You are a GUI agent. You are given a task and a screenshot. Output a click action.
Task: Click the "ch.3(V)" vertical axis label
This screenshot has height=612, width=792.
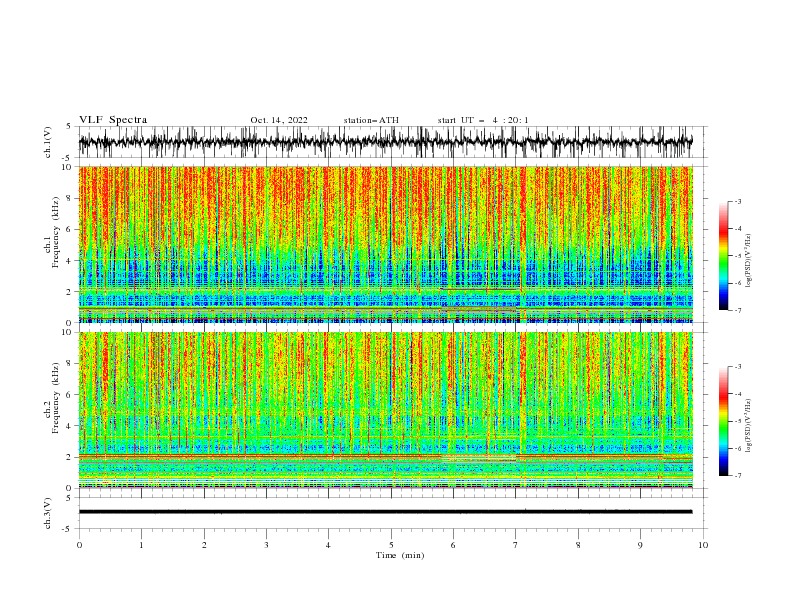click(48, 513)
